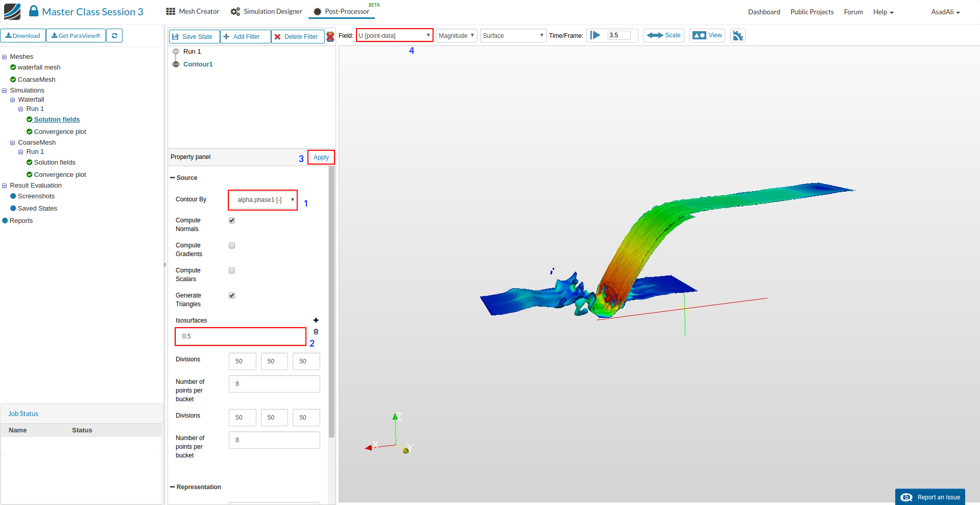Screen dimensions: 980x505
Task: Click the refresh icon next to Get ParaView
Action: pyautogui.click(x=114, y=36)
